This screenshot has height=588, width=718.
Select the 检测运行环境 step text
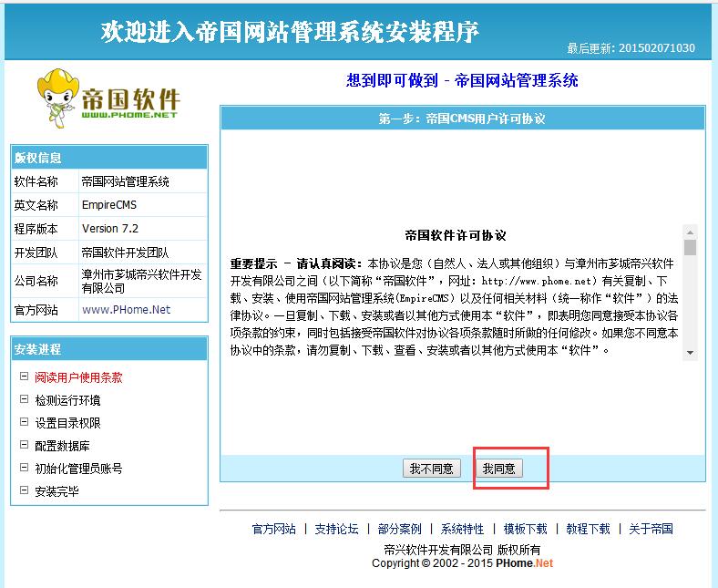(67, 400)
